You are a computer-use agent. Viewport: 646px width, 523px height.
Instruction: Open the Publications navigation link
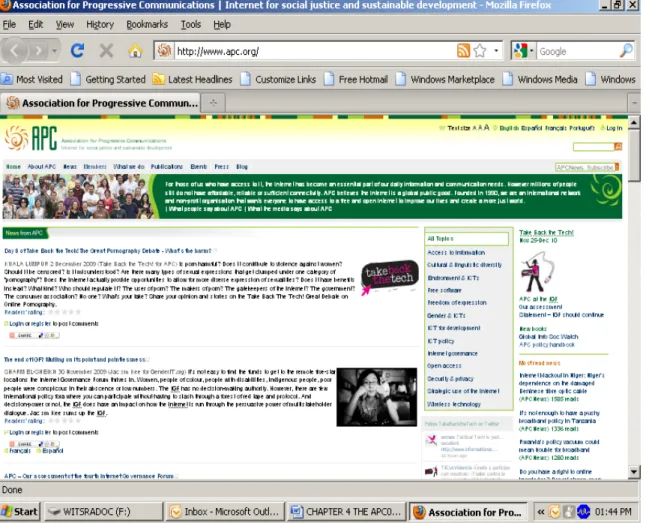(166, 167)
